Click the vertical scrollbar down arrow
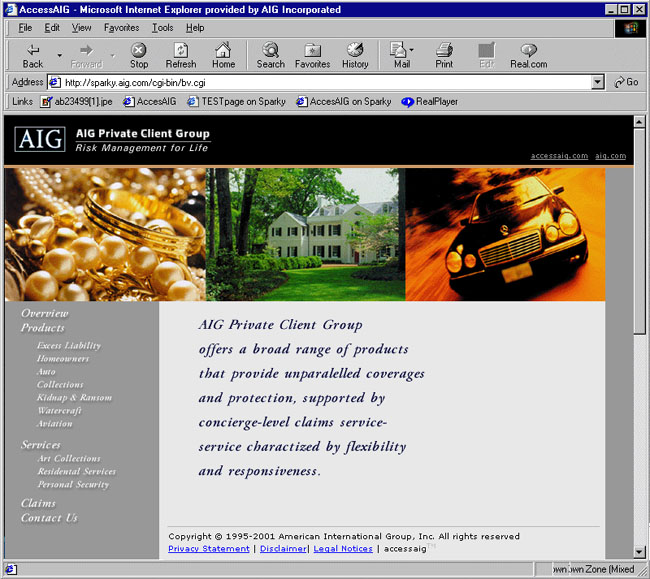This screenshot has height=579, width=650. (640, 551)
